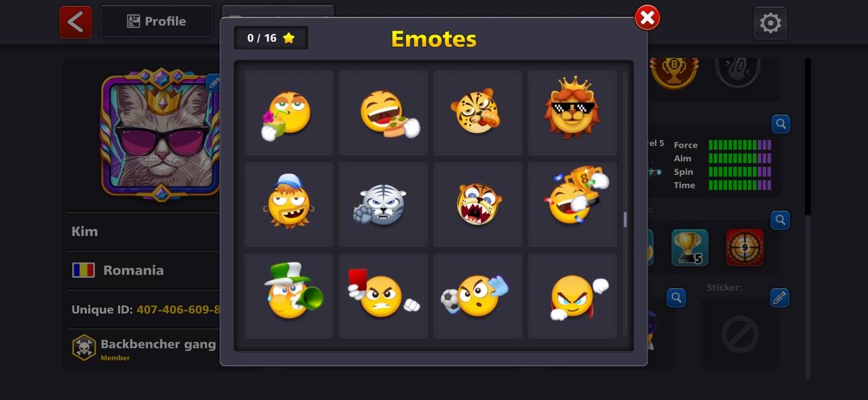868x400 pixels.
Task: Choose the laughing pizza-eating emote
Action: point(383,113)
